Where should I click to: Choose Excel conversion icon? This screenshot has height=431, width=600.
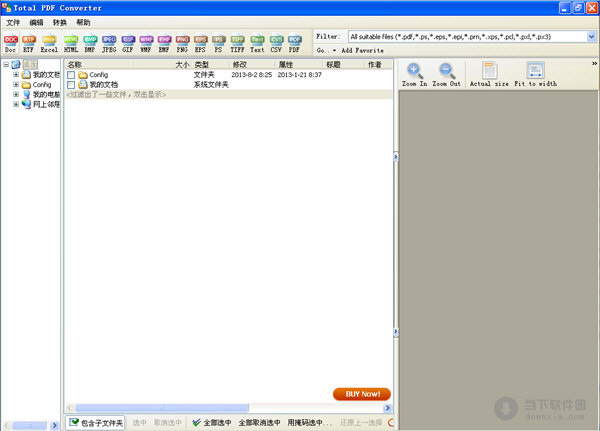point(49,43)
